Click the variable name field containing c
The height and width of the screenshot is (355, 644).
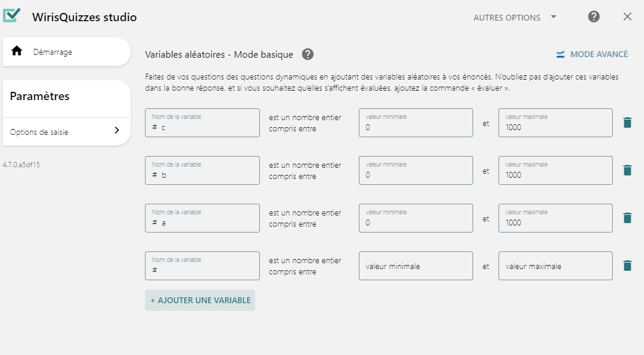tap(202, 122)
